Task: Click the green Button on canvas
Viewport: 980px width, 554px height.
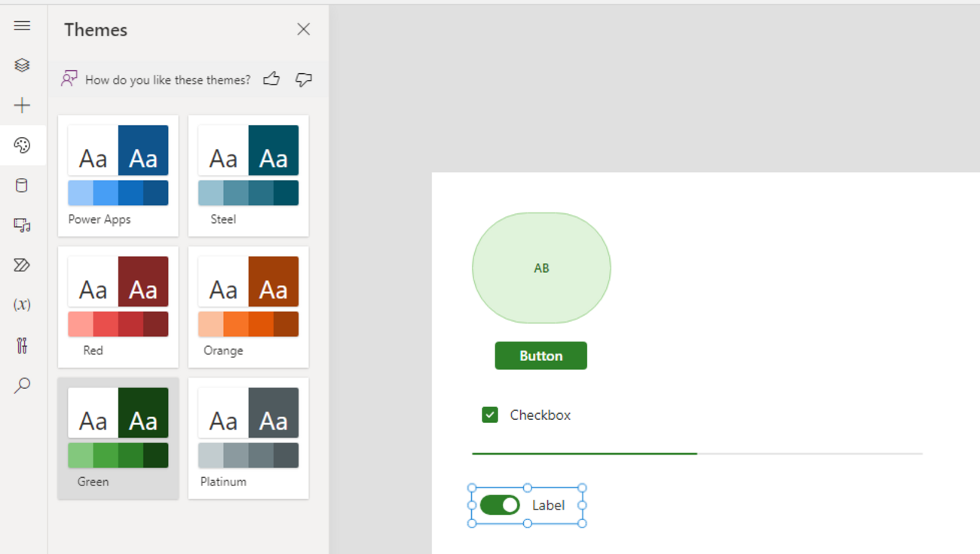Action: coord(541,356)
